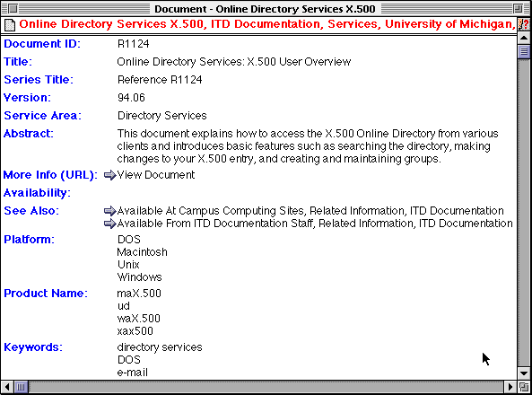The height and width of the screenshot is (395, 532).
Task: Click the horizontal scrollbar thumb
Action: click(x=21, y=387)
